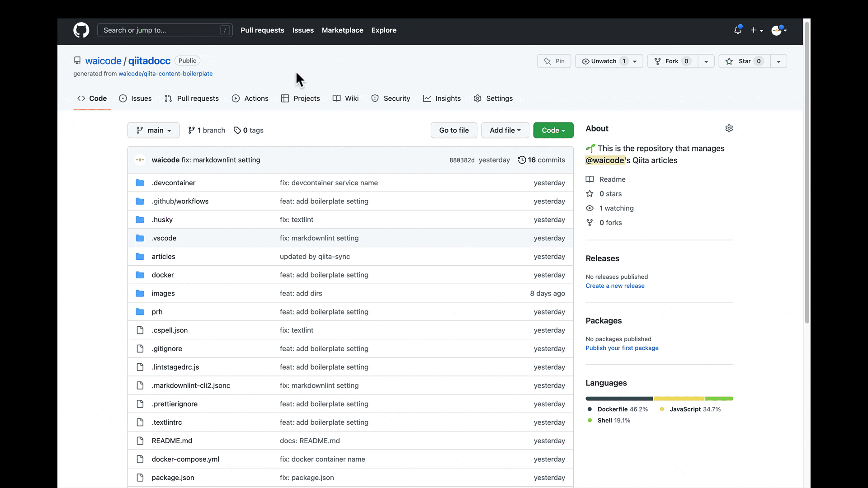This screenshot has height=488, width=868.
Task: Open the main branch selector dropdown
Action: [x=153, y=130]
